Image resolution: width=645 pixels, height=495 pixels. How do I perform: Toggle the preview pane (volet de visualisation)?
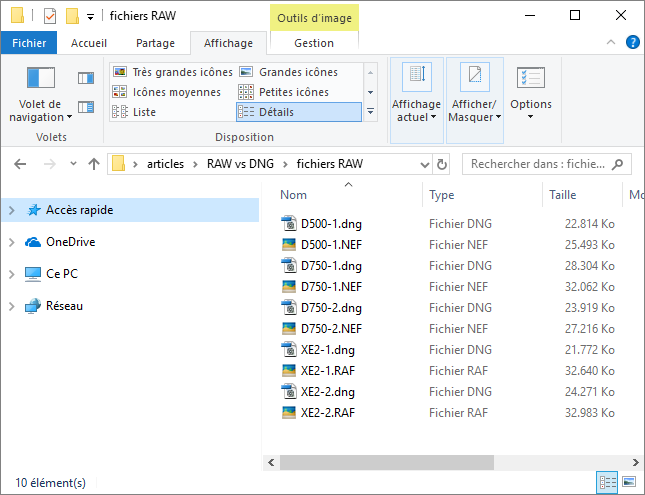coord(86,78)
